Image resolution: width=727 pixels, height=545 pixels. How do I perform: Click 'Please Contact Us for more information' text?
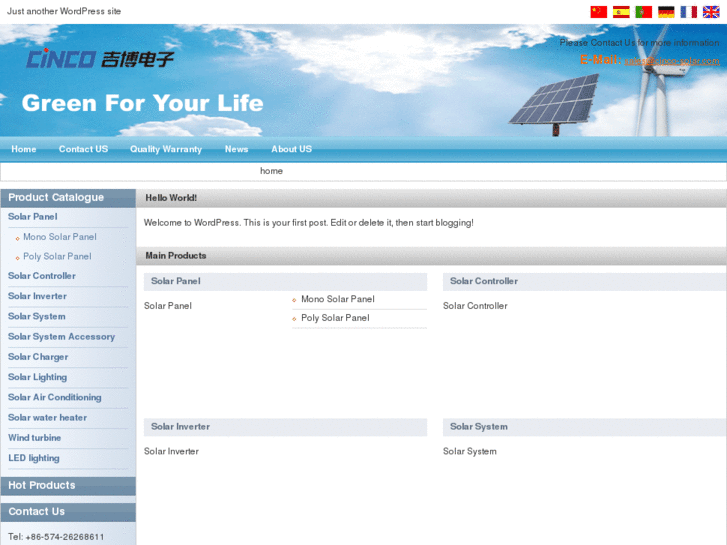tap(639, 43)
